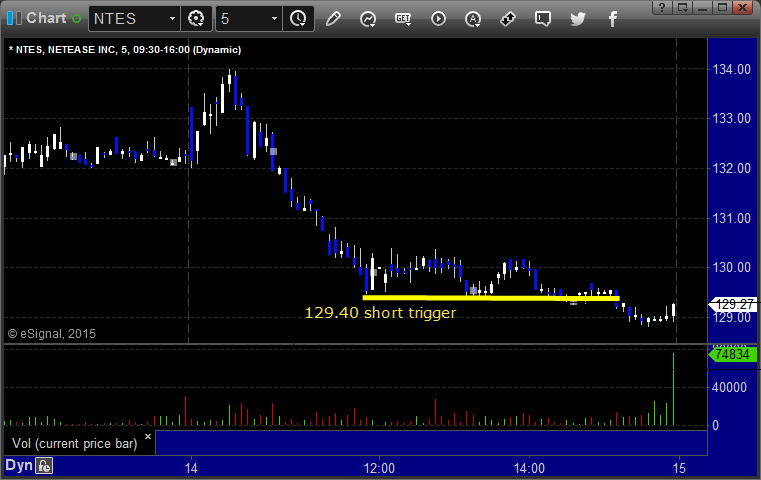Click the blue window indicator bars
Viewport: 761px width, 480px height.
click(14, 18)
